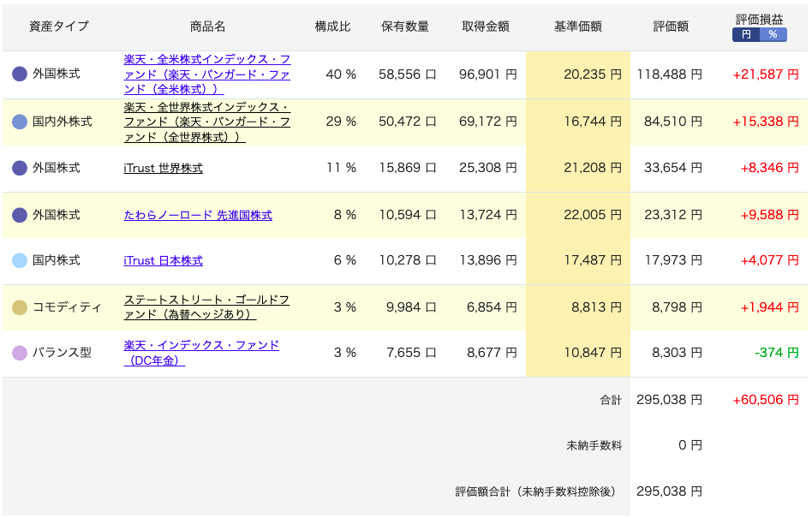Viewport: 812px width, 518px height.
Task: Open 楽天・全米株式インデックス・ファンド link
Action: tap(207, 74)
